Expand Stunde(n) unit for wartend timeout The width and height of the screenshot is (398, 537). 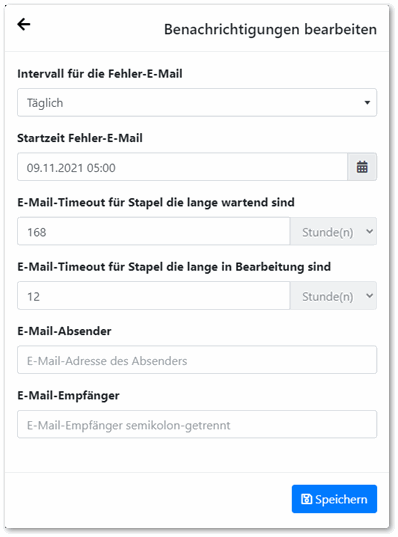point(333,231)
